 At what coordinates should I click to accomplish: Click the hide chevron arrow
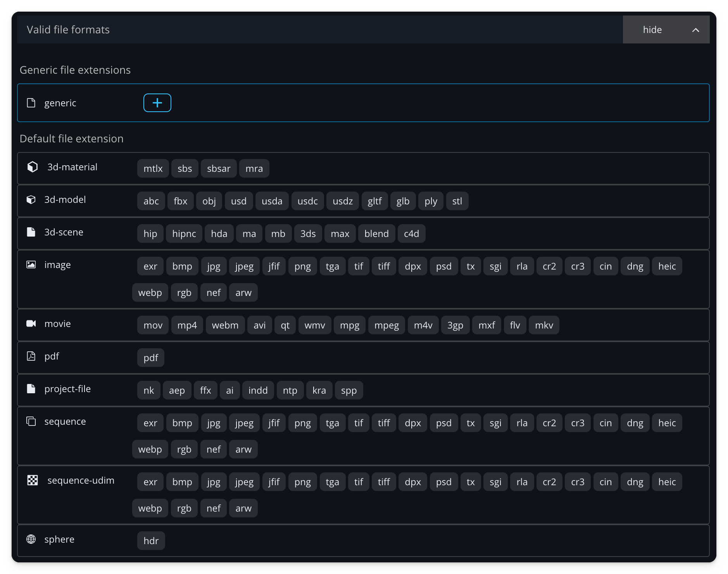click(695, 30)
